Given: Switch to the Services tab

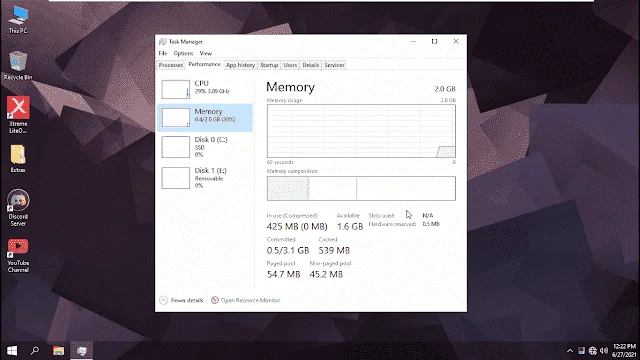Looking at the screenshot, I should pyautogui.click(x=334, y=65).
